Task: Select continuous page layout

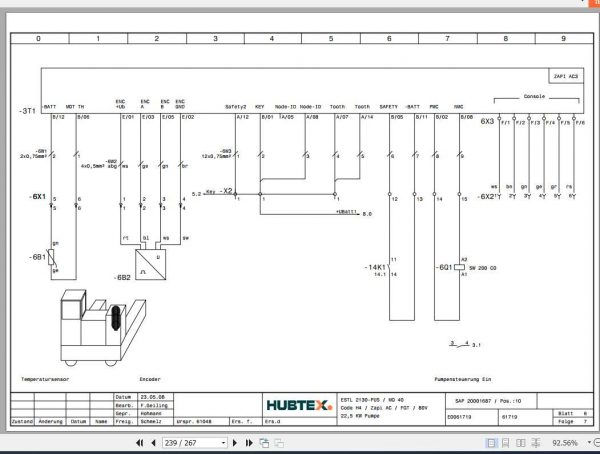Action: point(505,443)
